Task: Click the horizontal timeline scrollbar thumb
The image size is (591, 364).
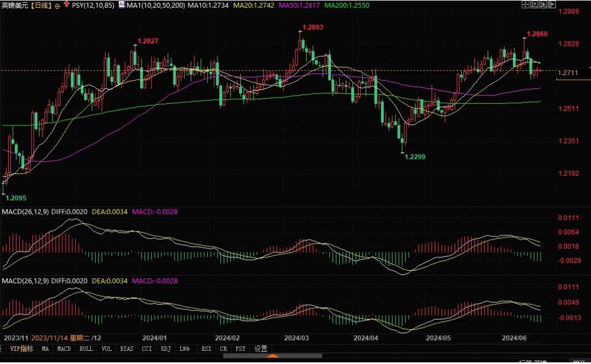Action: 272,355
